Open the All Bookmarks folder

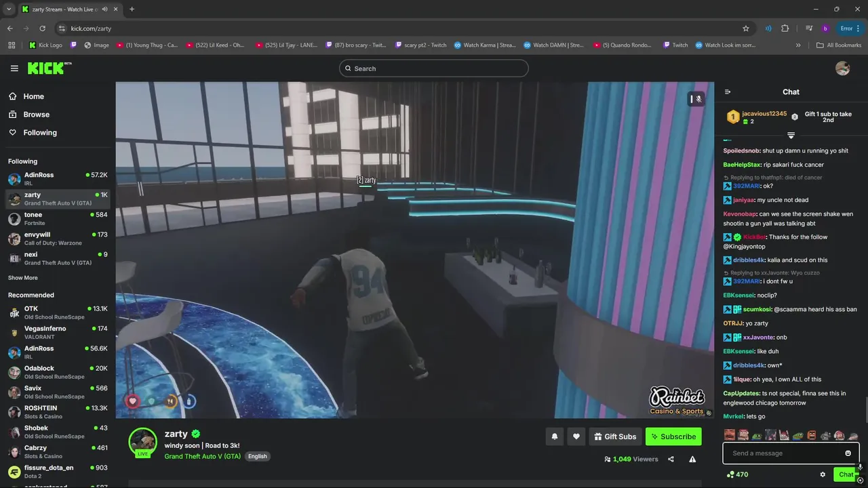(839, 45)
